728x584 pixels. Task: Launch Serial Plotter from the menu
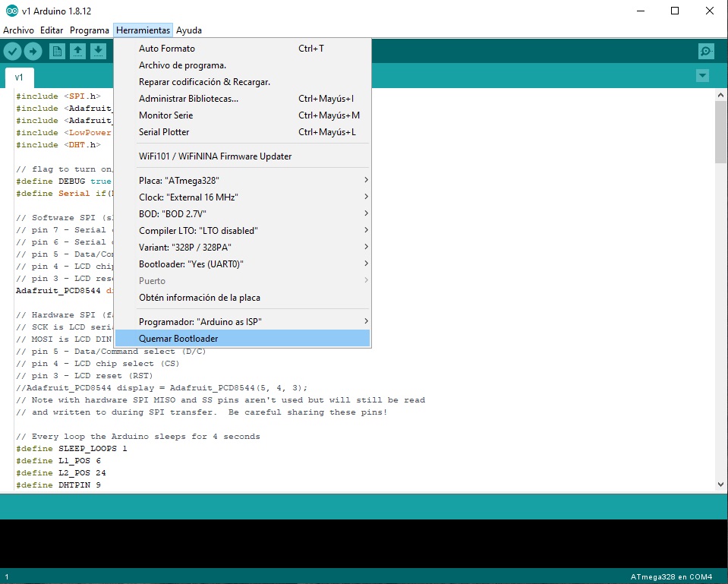(242, 132)
